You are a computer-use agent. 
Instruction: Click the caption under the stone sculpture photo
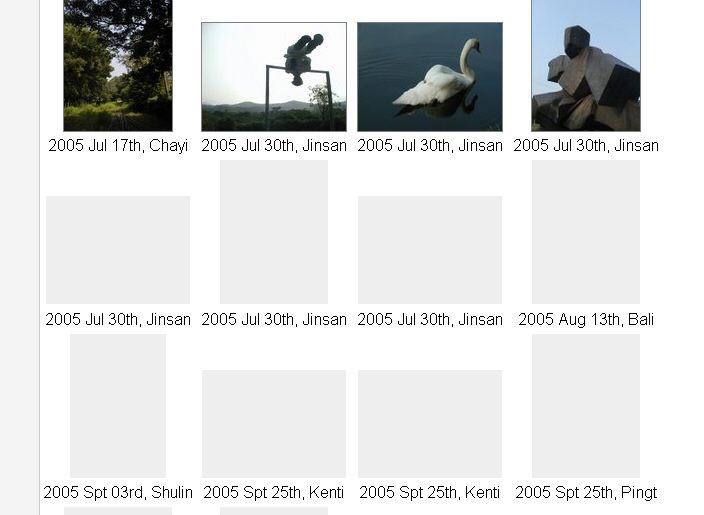586,146
